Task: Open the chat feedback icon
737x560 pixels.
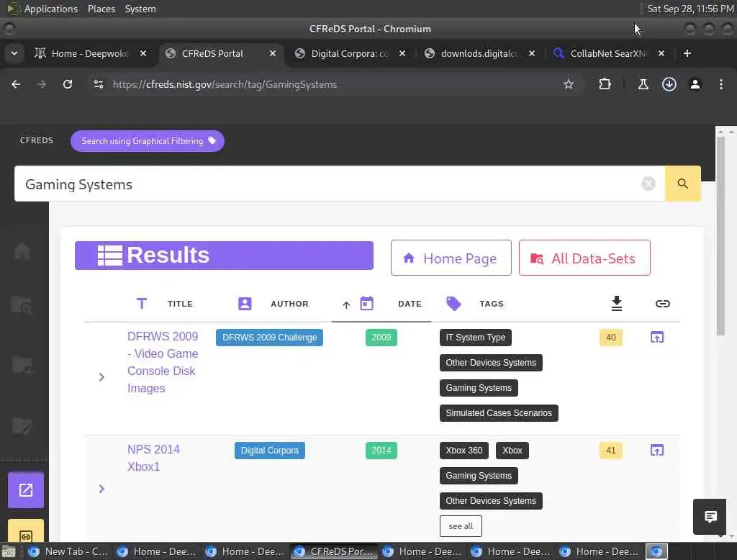Action: [710, 517]
